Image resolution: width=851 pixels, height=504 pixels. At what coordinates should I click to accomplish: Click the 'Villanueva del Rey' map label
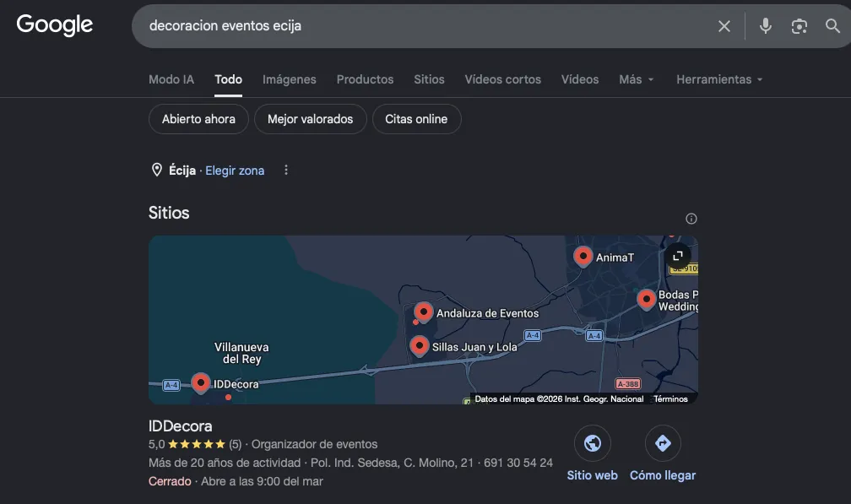[241, 353]
